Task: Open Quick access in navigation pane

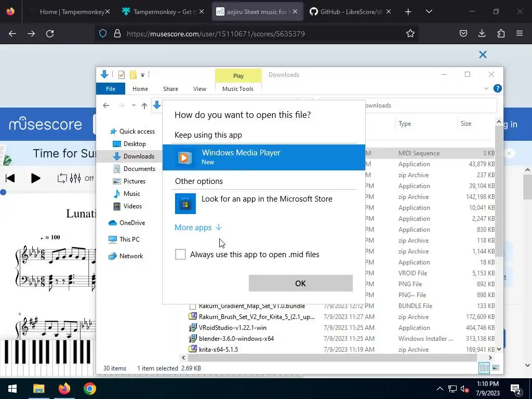Action: point(132,131)
